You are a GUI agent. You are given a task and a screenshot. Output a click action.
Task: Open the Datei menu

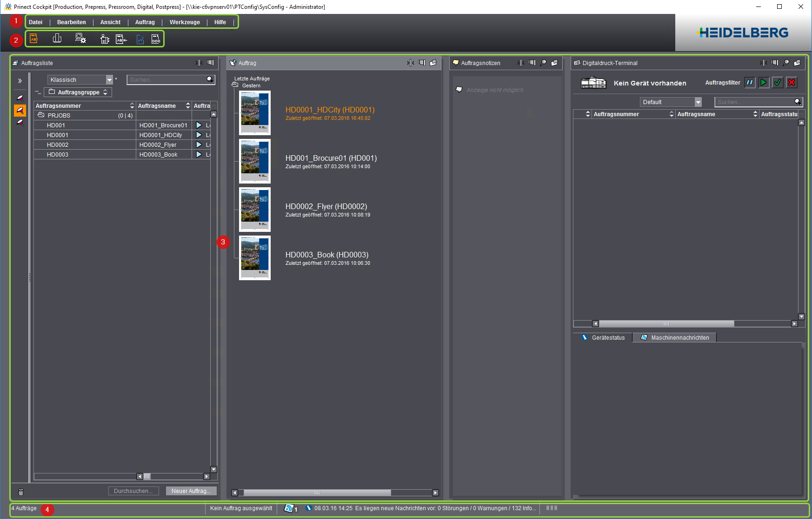pyautogui.click(x=35, y=22)
